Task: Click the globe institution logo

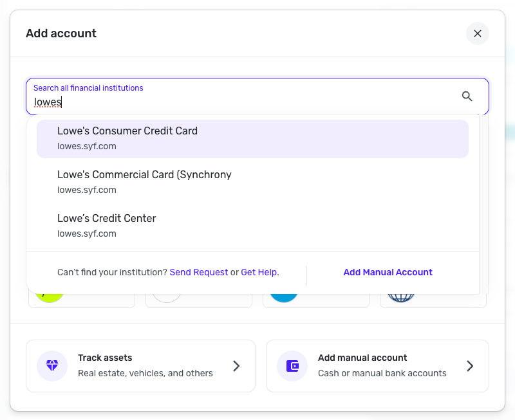Action: (401, 298)
